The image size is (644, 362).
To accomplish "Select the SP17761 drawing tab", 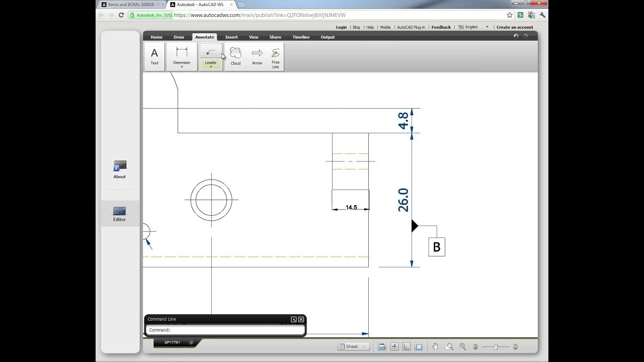I will click(172, 342).
